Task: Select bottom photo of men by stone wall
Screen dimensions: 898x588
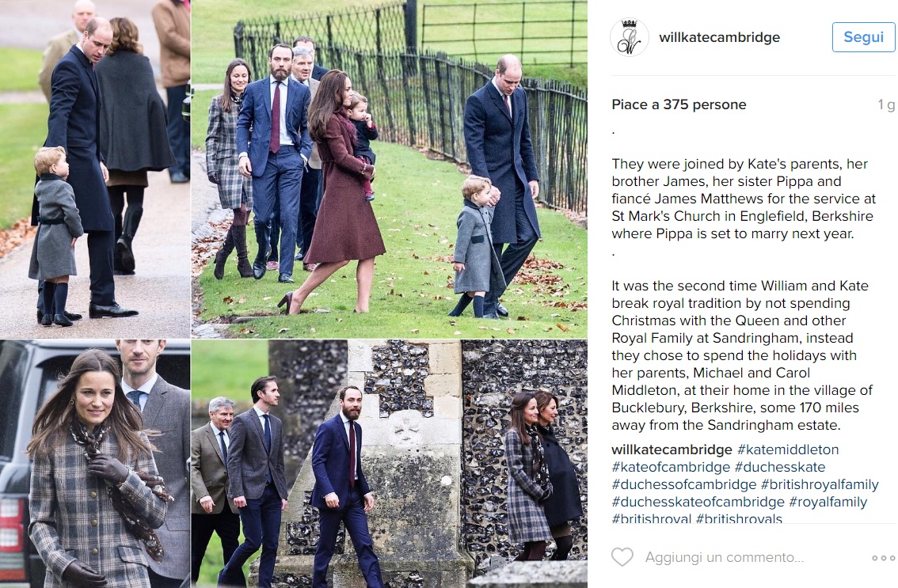Action: (390, 464)
